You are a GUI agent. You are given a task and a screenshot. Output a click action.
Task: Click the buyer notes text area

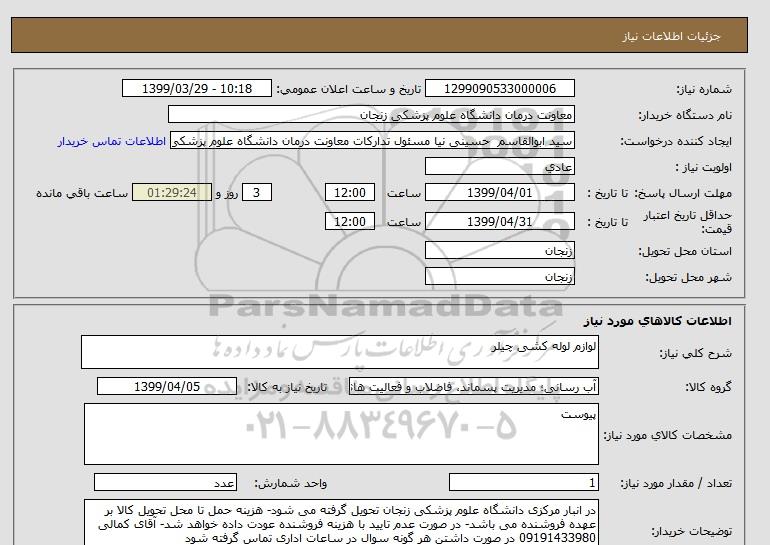[x=341, y=523]
